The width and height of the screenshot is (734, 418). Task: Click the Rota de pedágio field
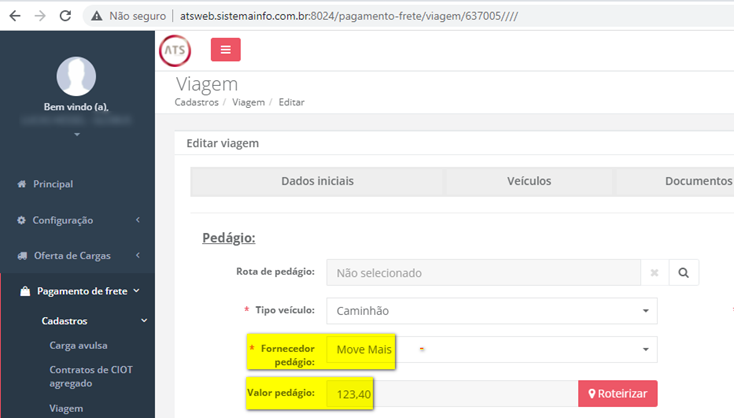point(484,273)
